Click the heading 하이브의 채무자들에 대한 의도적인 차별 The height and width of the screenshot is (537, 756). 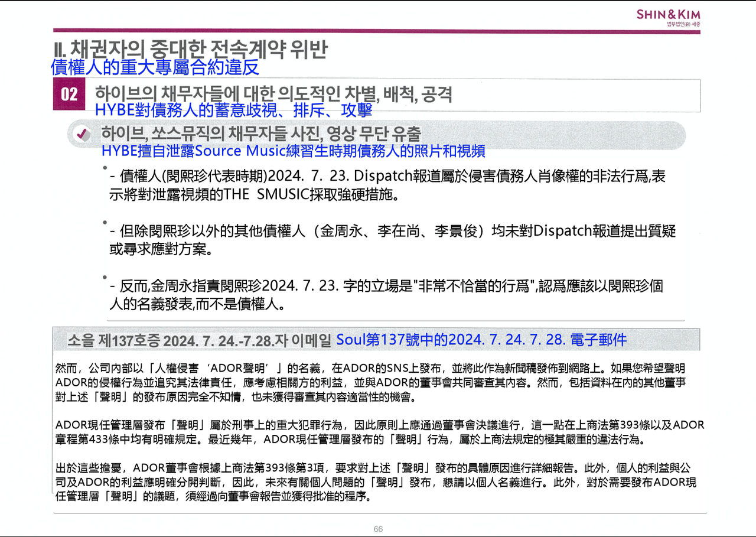[275, 94]
